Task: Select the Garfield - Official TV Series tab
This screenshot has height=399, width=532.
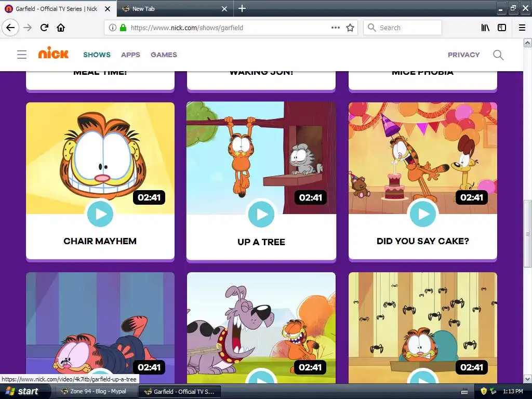Action: pyautogui.click(x=58, y=8)
